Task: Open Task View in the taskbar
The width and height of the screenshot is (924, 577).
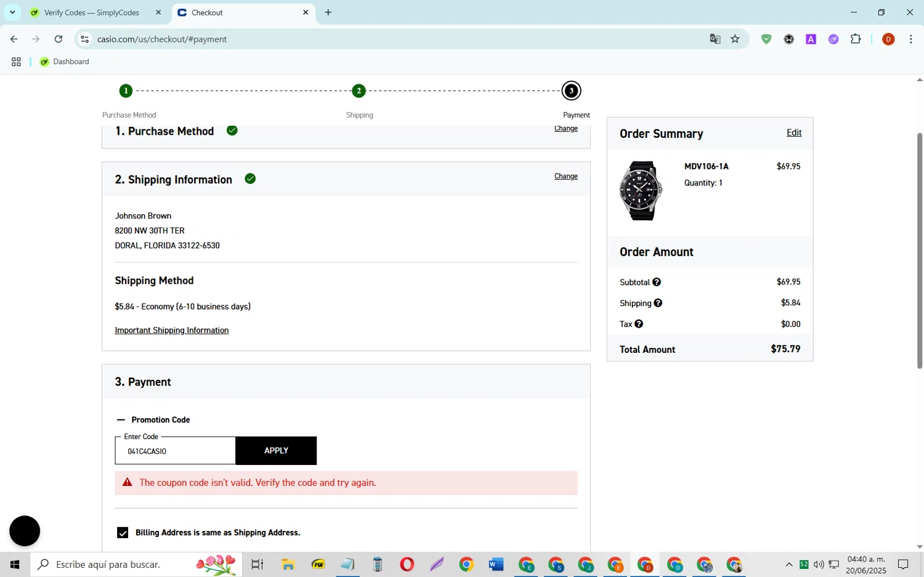Action: [257, 564]
